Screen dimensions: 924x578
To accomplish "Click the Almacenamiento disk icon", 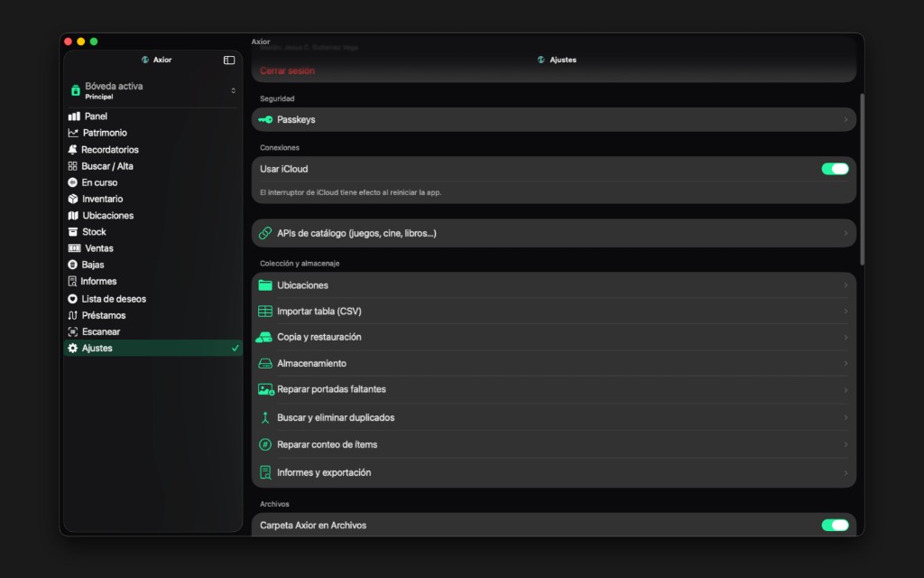I will pos(265,363).
